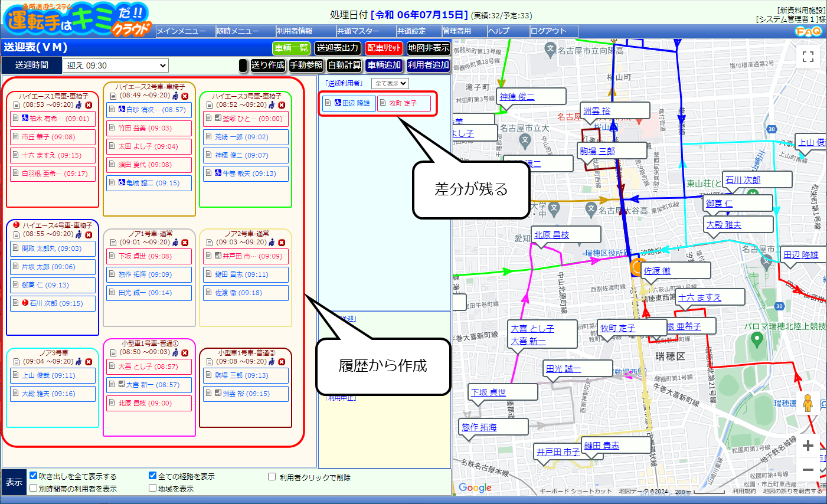The image size is (827, 504).
Task: Click seat icon on 小型車1号車-普通②
Action: (x=272, y=362)
